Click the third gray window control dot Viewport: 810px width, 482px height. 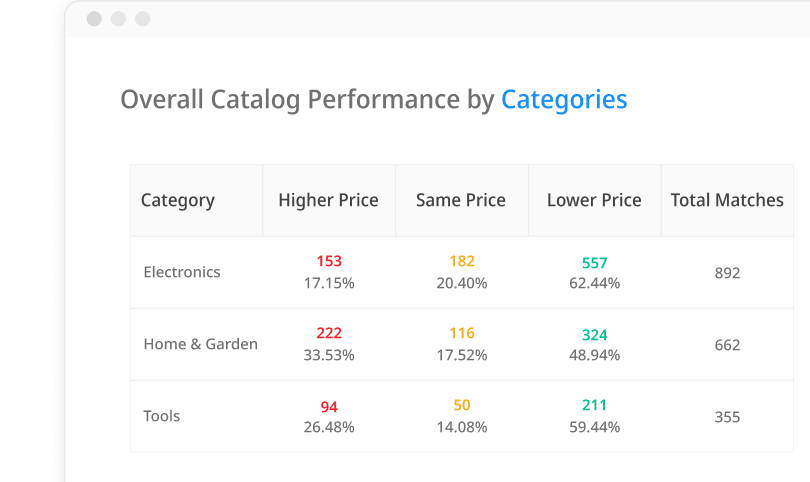point(142,19)
